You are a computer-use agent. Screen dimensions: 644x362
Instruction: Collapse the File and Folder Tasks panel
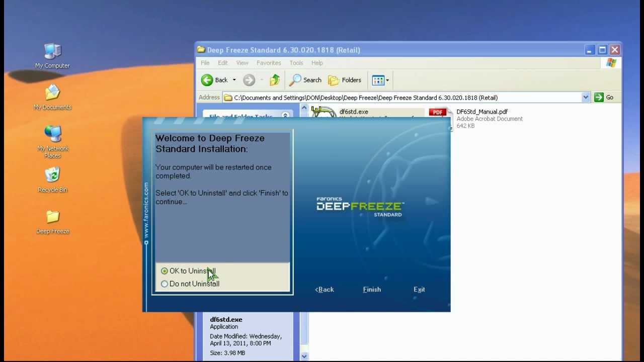(285, 115)
